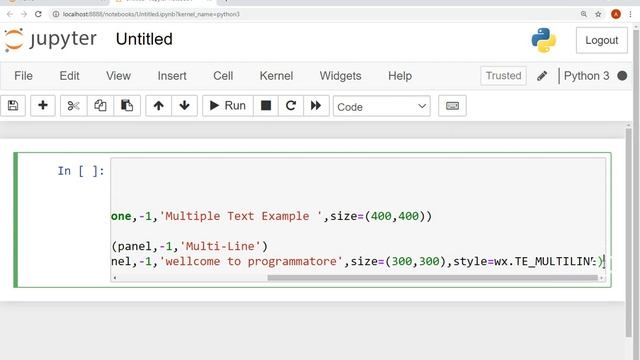Image resolution: width=640 pixels, height=360 pixels.
Task: Click inside the code cell editor
Action: (358, 220)
